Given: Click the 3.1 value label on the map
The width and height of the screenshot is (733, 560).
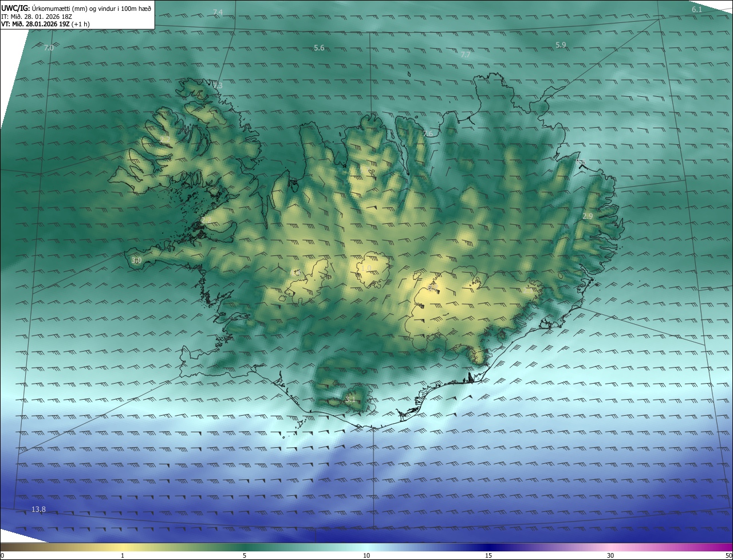Looking at the screenshot, I should [351, 399].
